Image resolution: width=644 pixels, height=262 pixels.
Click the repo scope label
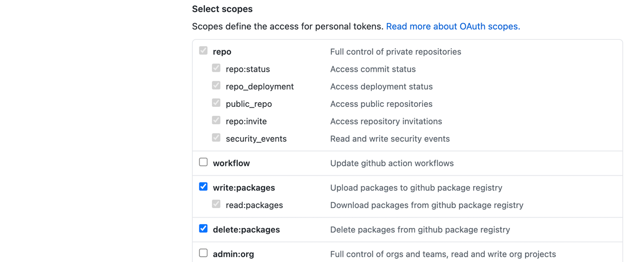coord(222,52)
